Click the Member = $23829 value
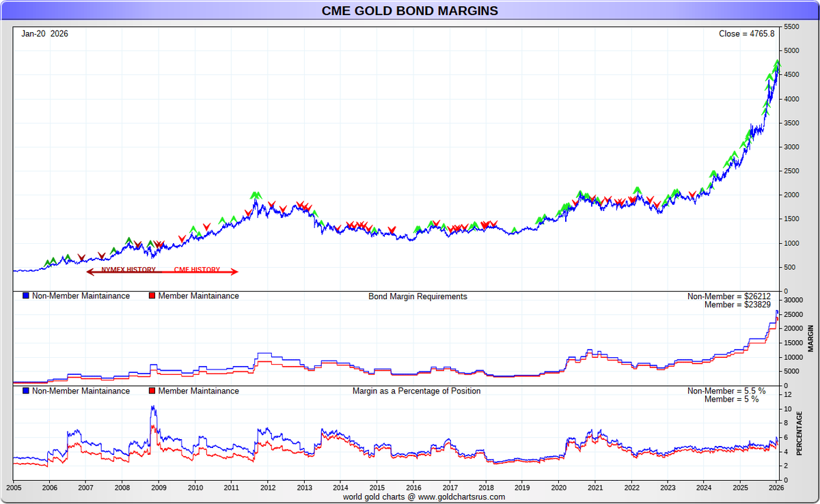This screenshot has height=504, width=820. pyautogui.click(x=737, y=305)
